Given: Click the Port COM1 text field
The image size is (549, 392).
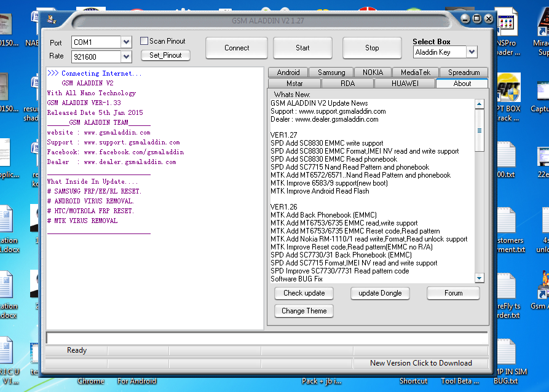Looking at the screenshot, I should (x=96, y=42).
